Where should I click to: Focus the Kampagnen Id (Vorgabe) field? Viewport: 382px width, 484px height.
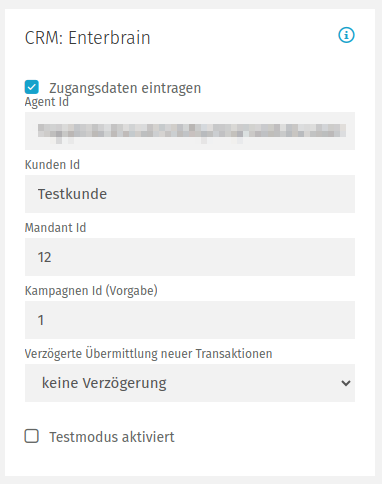pyautogui.click(x=190, y=320)
